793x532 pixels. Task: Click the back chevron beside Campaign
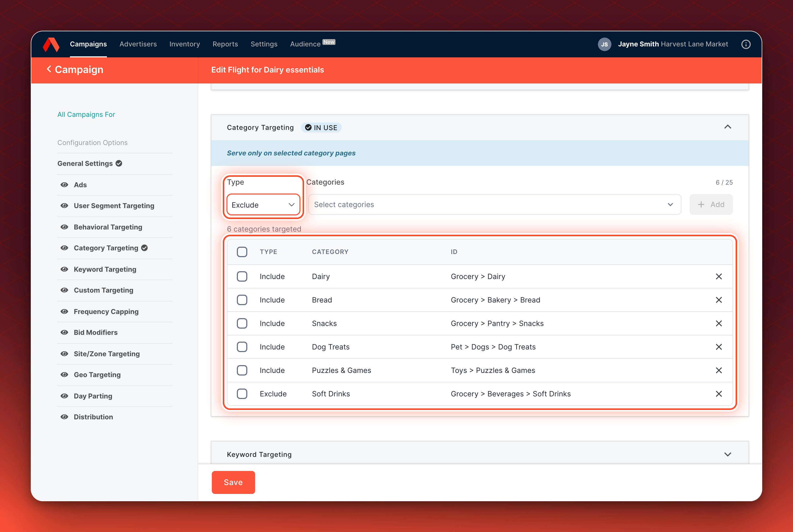(49, 69)
